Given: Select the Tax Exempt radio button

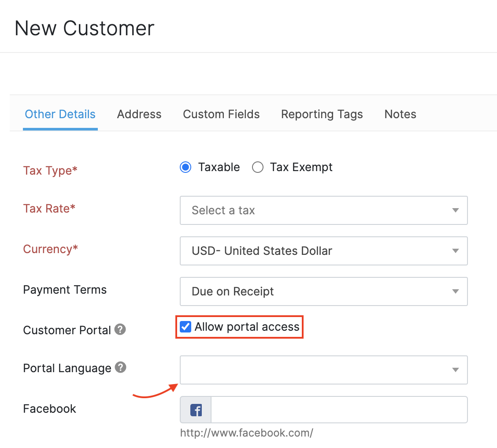Looking at the screenshot, I should coord(257,167).
